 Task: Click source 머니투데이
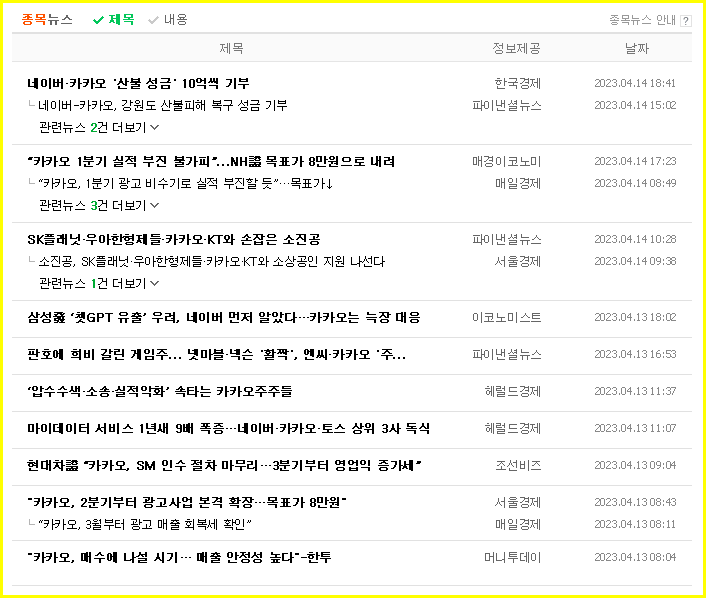click(512, 557)
